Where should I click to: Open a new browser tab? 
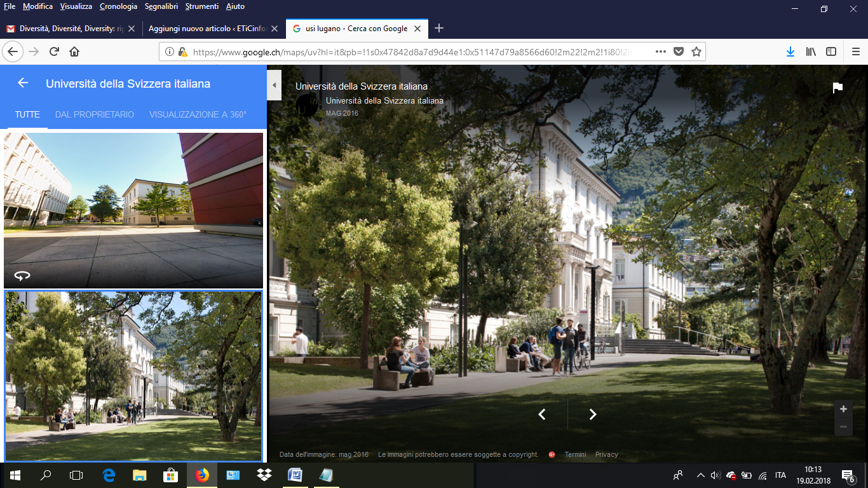tap(438, 28)
